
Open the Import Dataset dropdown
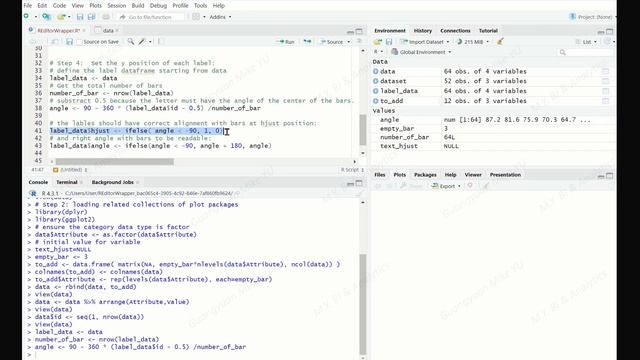click(424, 42)
